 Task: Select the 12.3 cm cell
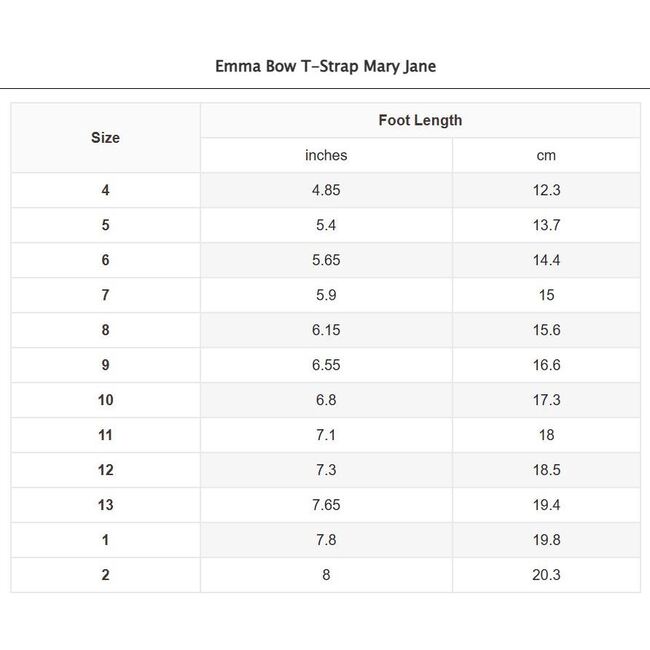pos(546,190)
